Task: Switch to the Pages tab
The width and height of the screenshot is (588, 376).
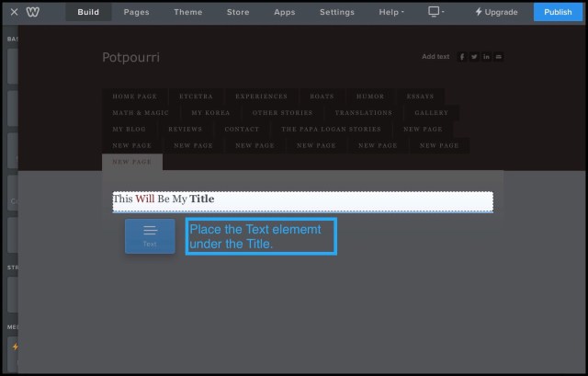Action: tap(136, 12)
